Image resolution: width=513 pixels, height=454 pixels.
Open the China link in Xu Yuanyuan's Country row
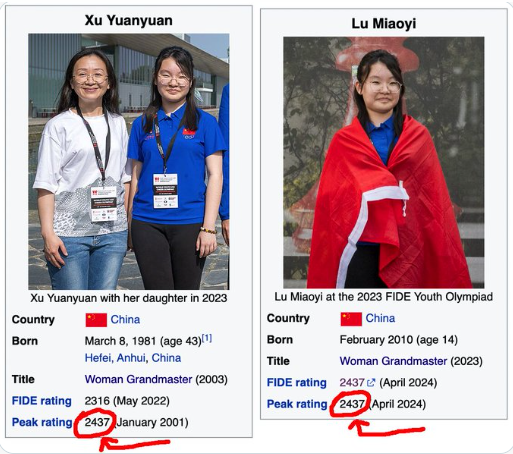click(125, 319)
